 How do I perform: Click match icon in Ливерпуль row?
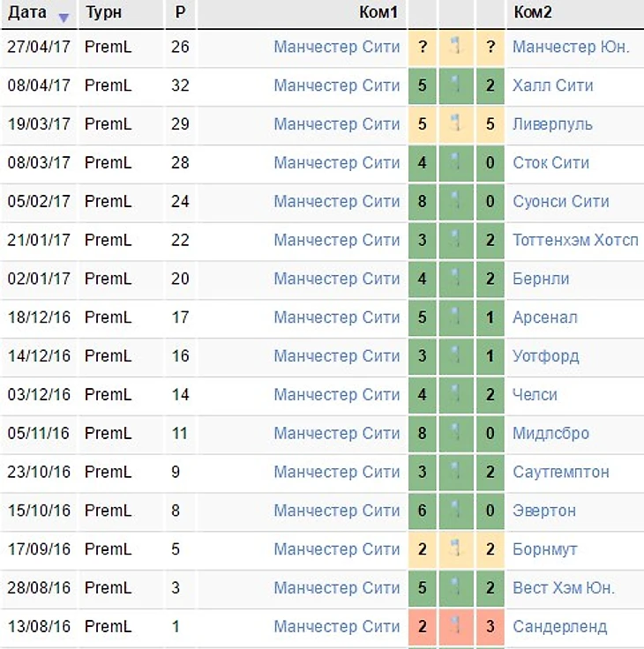tap(456, 124)
